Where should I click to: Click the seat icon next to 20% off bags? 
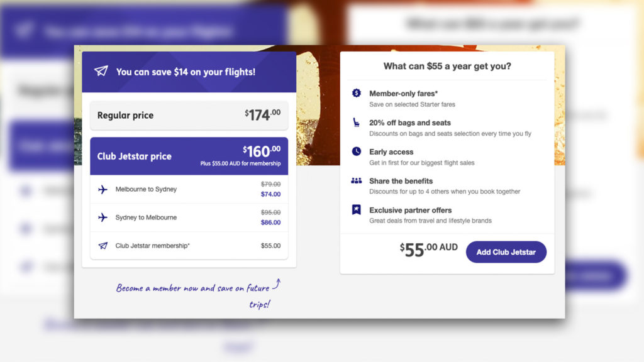point(356,122)
